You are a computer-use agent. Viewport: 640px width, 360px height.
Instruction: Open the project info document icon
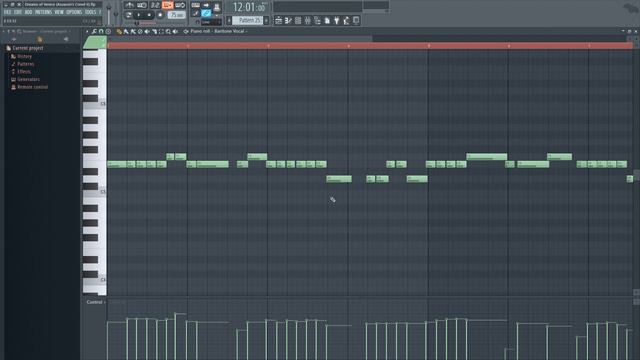coord(327,20)
